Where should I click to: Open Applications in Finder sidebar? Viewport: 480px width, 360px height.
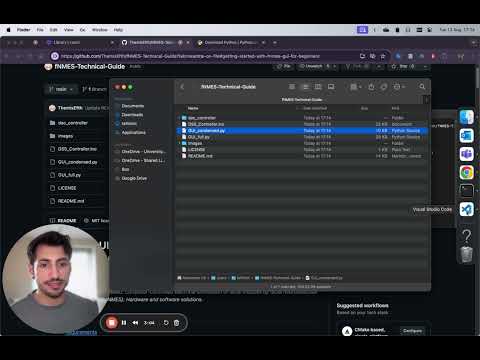click(x=133, y=132)
